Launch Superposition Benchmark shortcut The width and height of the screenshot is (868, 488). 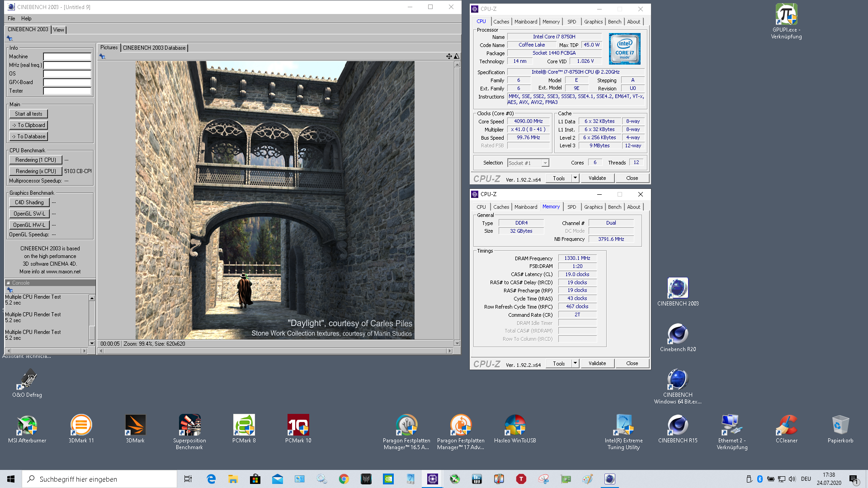click(189, 432)
